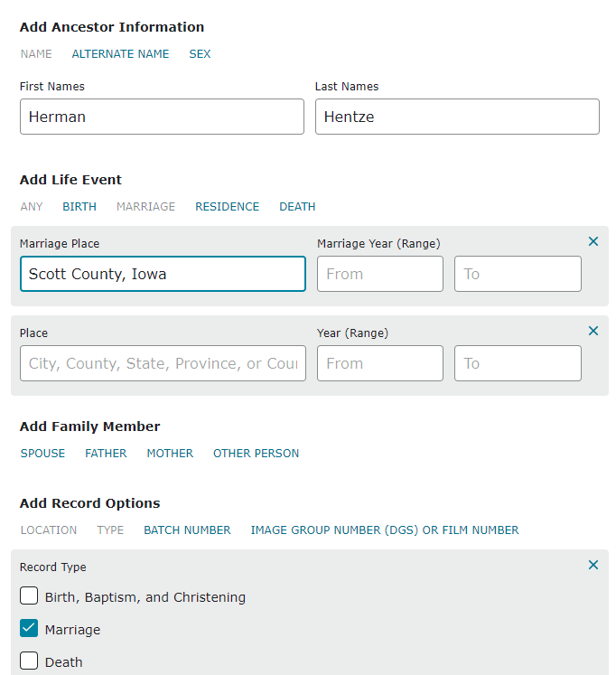Add an Alternate Name field
This screenshot has width=616, height=675.
pos(120,54)
